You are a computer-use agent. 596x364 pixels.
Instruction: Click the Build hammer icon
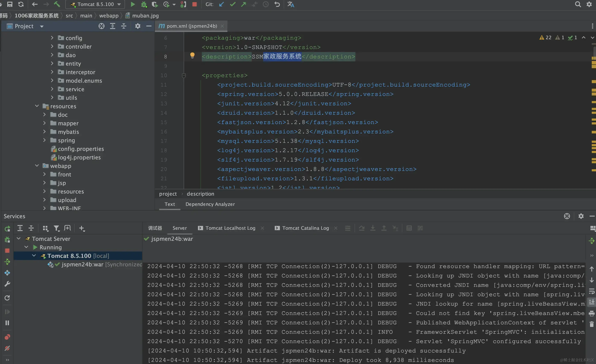(57, 4)
